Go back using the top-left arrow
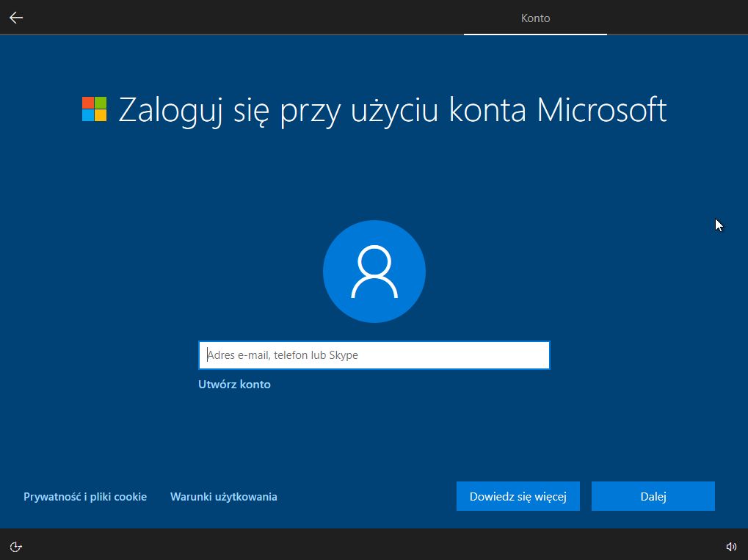 pos(16,18)
